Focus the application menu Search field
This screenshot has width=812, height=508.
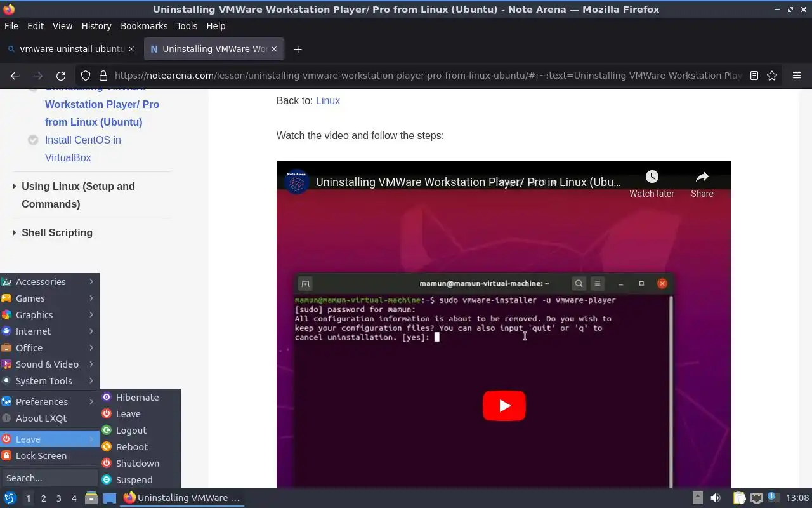[x=49, y=478]
